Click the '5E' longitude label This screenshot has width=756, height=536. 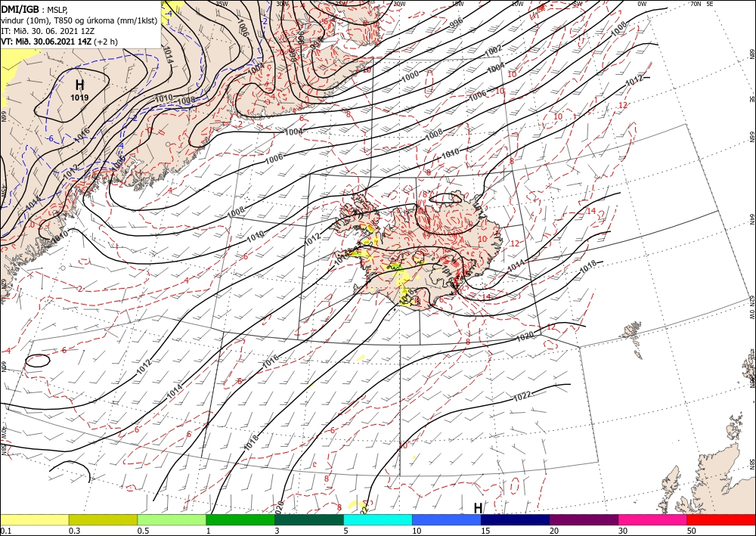click(710, 3)
